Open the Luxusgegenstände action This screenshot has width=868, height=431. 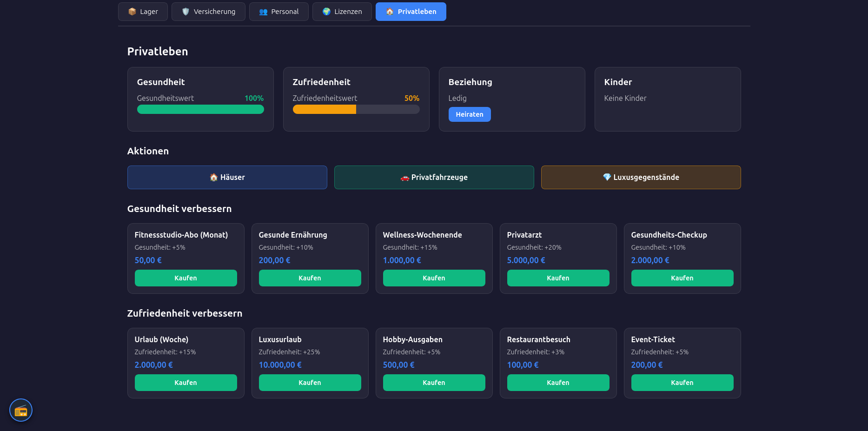coord(641,177)
